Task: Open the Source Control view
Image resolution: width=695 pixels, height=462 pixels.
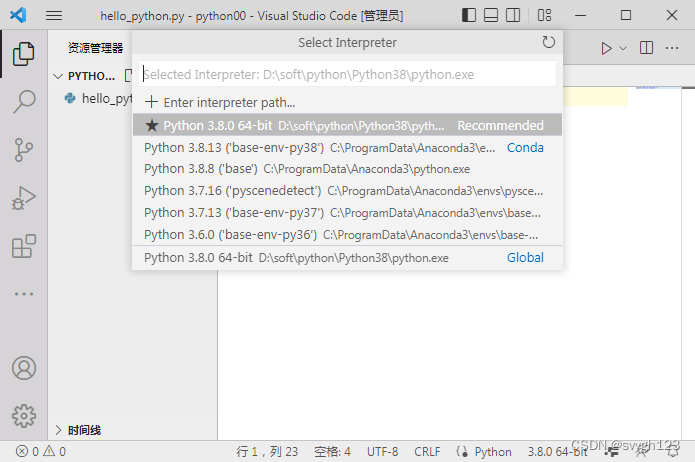Action: click(23, 150)
